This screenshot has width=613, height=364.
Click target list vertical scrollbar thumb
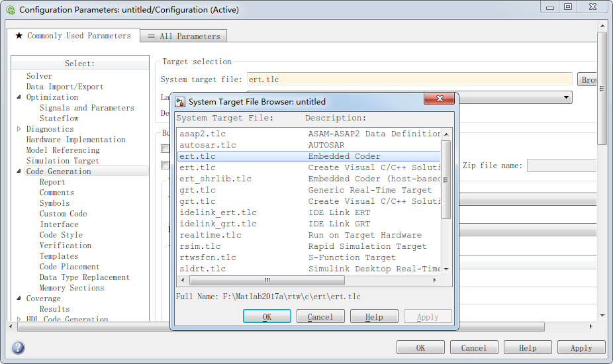(446, 180)
